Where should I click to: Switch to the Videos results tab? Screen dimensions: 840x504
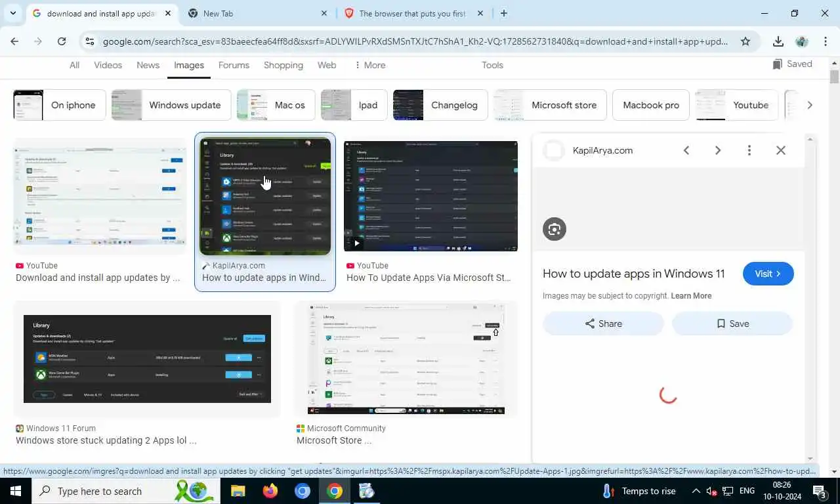point(108,65)
